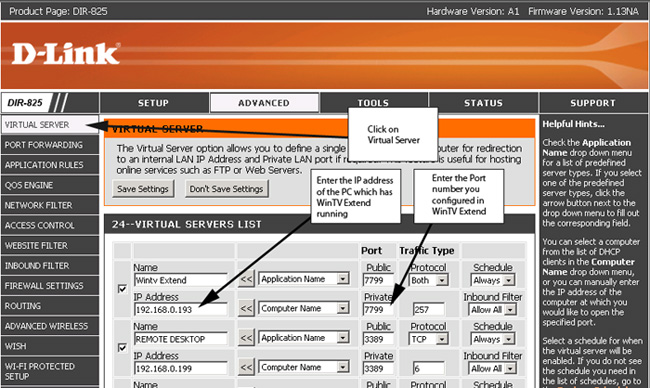650x388 pixels.
Task: Click the Private port field 3389
Action: point(378,369)
